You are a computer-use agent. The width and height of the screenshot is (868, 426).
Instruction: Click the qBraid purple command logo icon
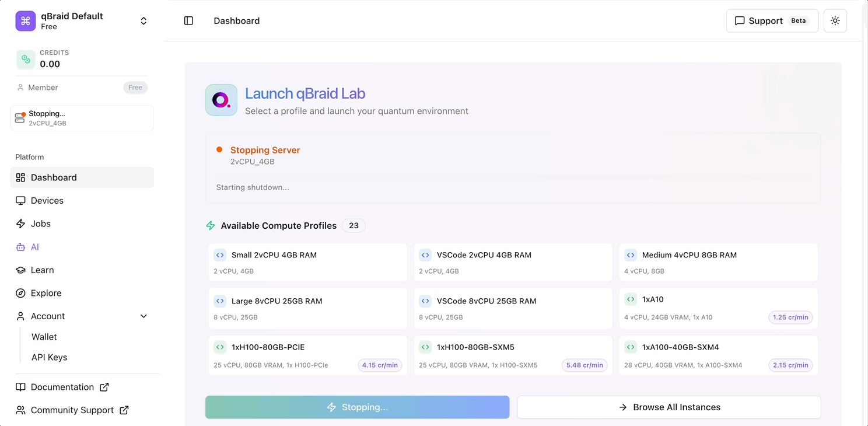[26, 21]
